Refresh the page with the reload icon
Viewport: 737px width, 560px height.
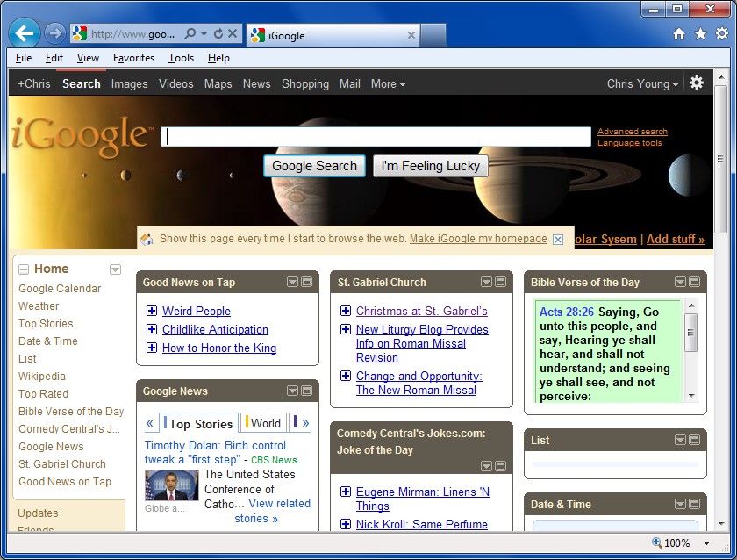pyautogui.click(x=218, y=33)
